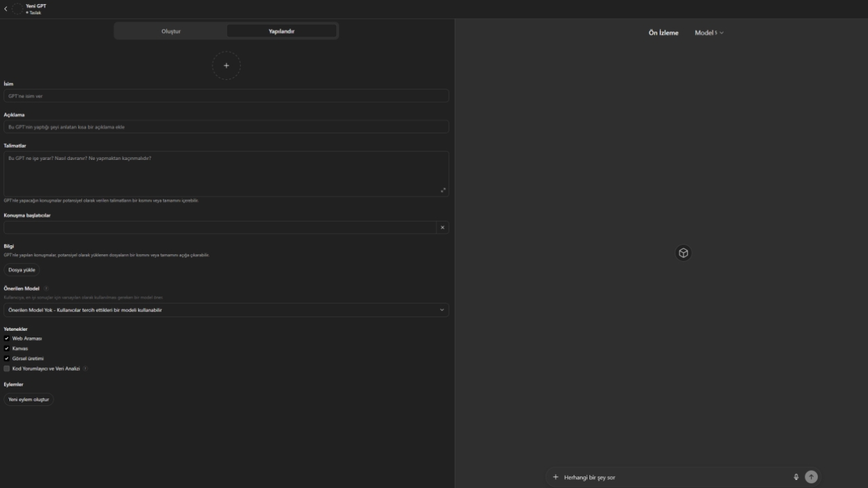This screenshot has width=868, height=488.
Task: Click the plus attachment icon in preview chat
Action: tap(556, 477)
